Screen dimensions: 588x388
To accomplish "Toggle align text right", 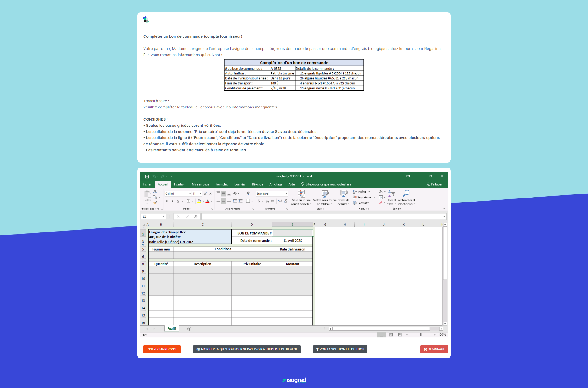I will coord(229,201).
